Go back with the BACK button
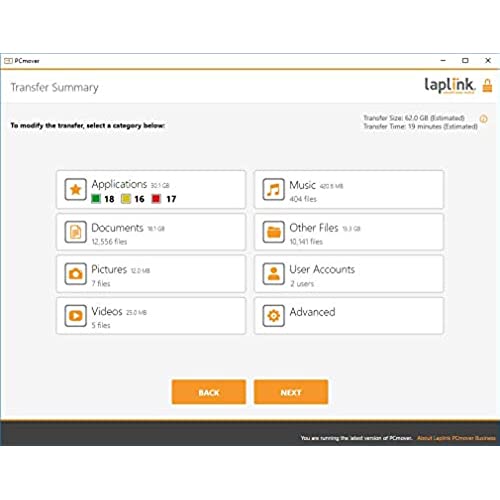500x500 pixels. pos(209,392)
